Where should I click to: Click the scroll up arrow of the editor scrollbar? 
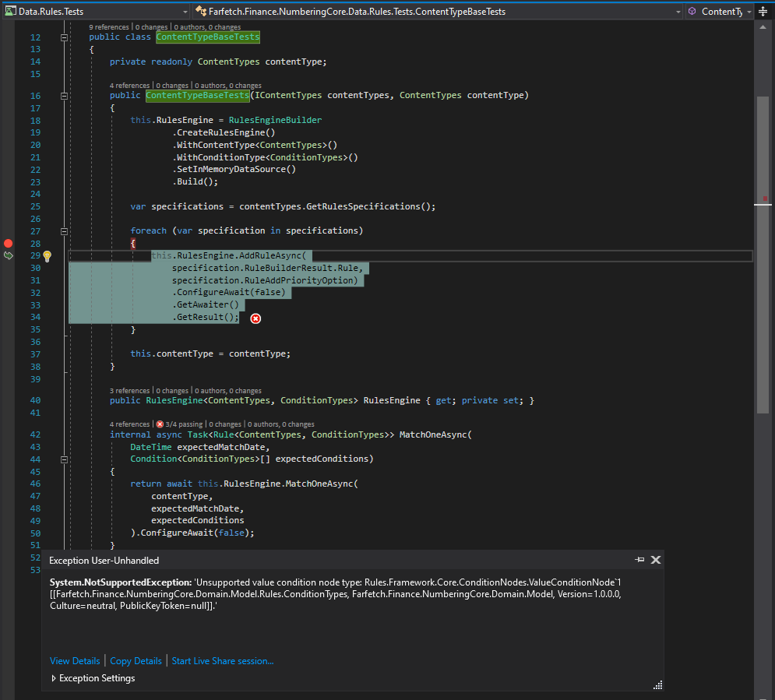(763, 27)
